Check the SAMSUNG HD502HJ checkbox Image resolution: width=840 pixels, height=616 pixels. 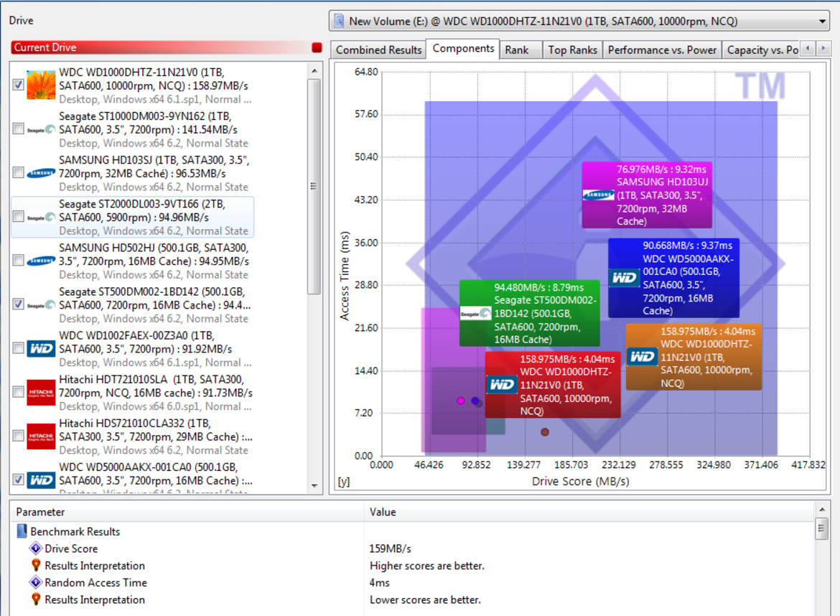18,261
